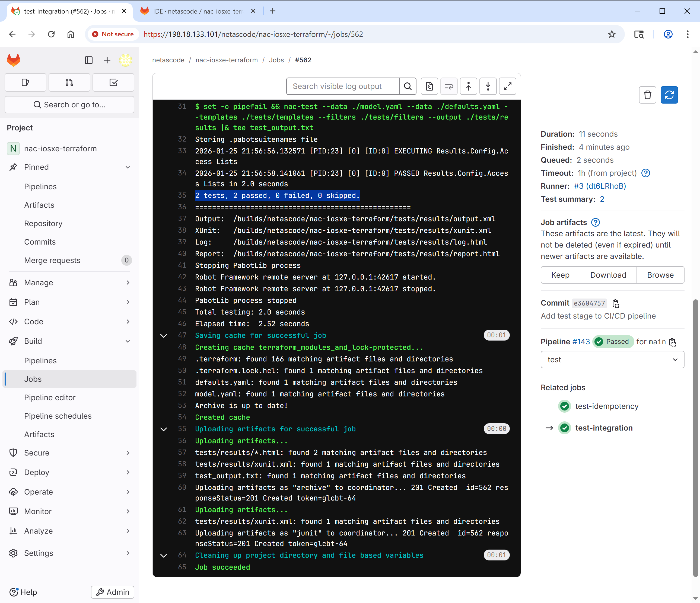
Task: Click the scroll to bottom arrow icon
Action: (x=488, y=86)
